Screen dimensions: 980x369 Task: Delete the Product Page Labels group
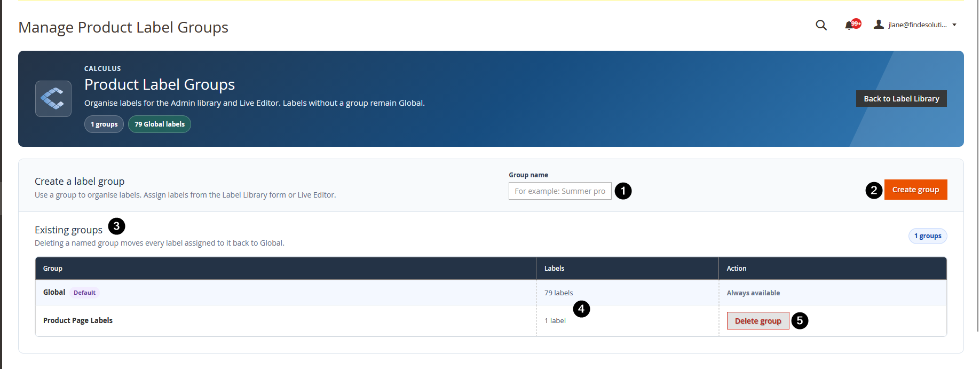(x=758, y=321)
